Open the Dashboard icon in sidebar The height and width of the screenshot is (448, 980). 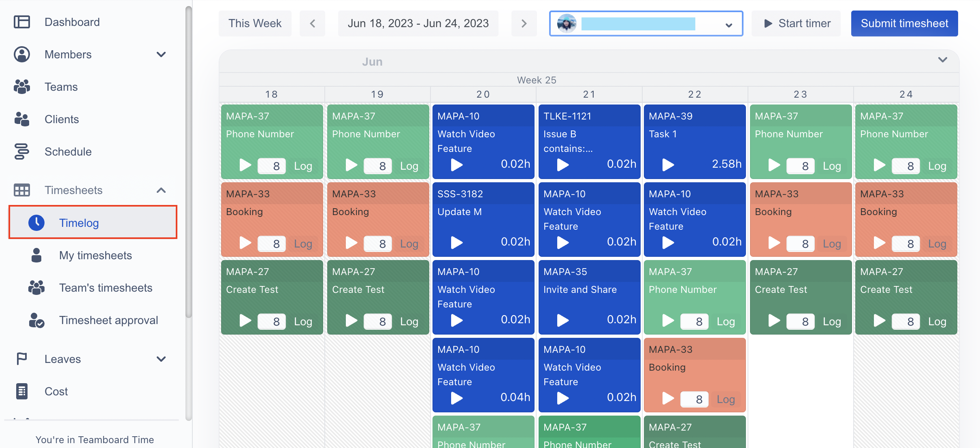pos(22,22)
